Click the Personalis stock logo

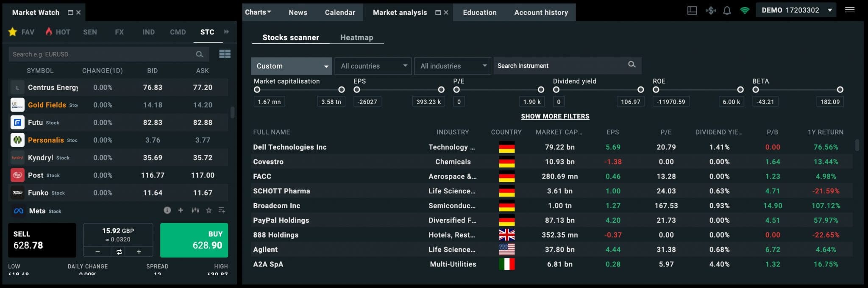tap(17, 140)
